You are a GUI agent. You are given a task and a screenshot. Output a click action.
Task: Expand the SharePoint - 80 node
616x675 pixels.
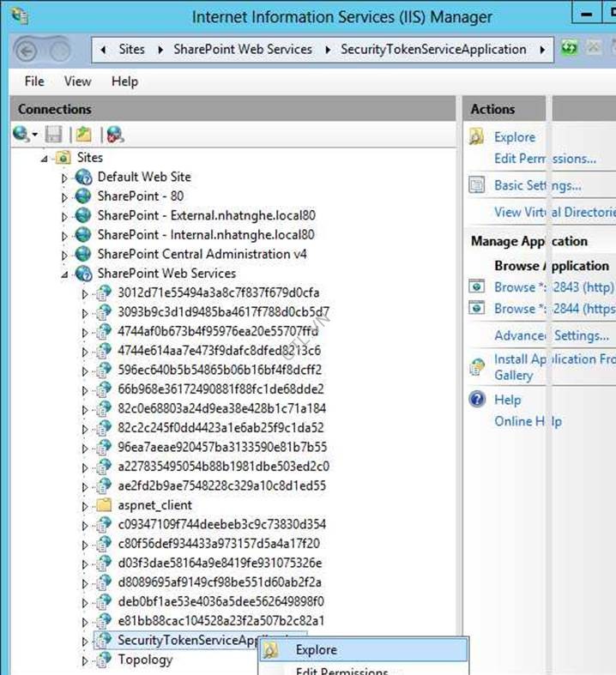coord(64,197)
